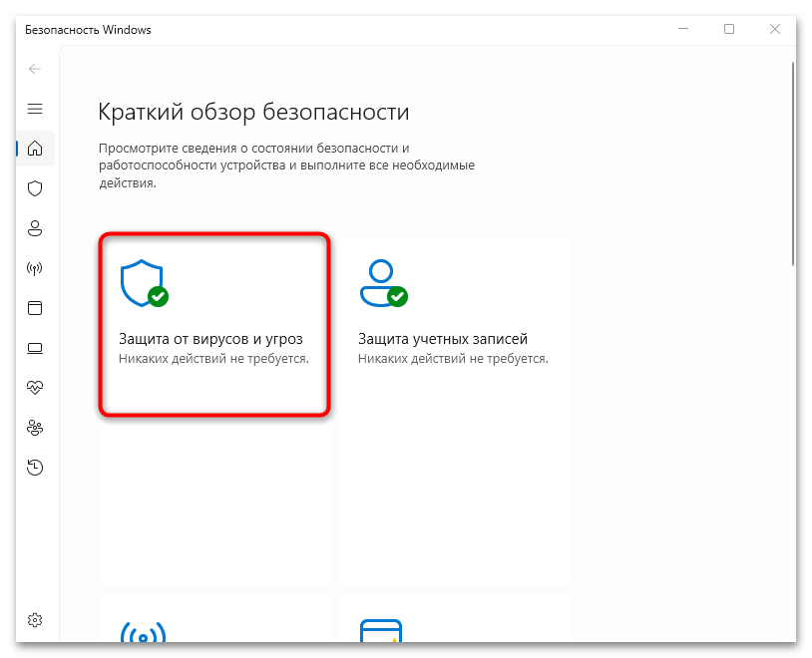Open App & browser control icon in sidebar
This screenshot has width=812, height=658.
[35, 308]
